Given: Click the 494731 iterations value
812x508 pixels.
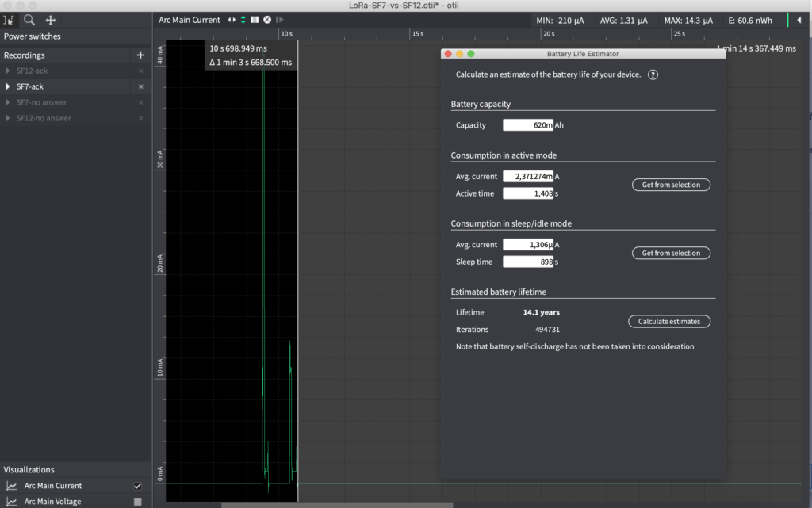Looking at the screenshot, I should pos(547,330).
